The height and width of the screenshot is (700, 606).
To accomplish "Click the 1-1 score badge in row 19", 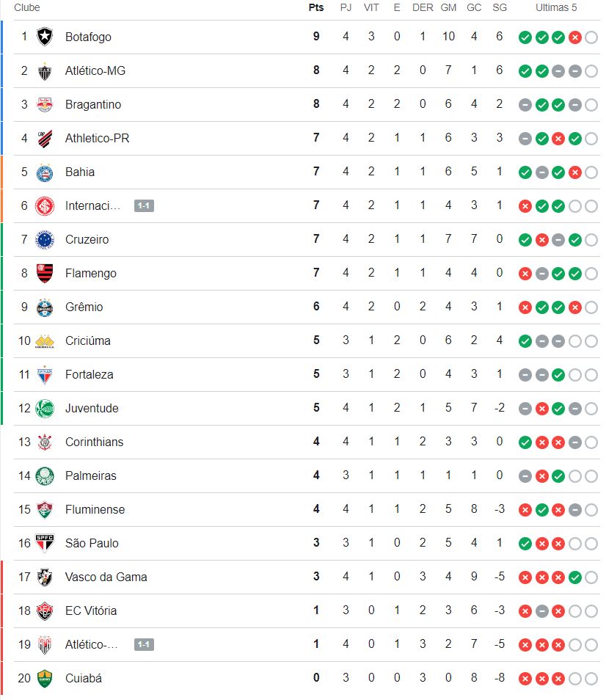I will [x=144, y=645].
